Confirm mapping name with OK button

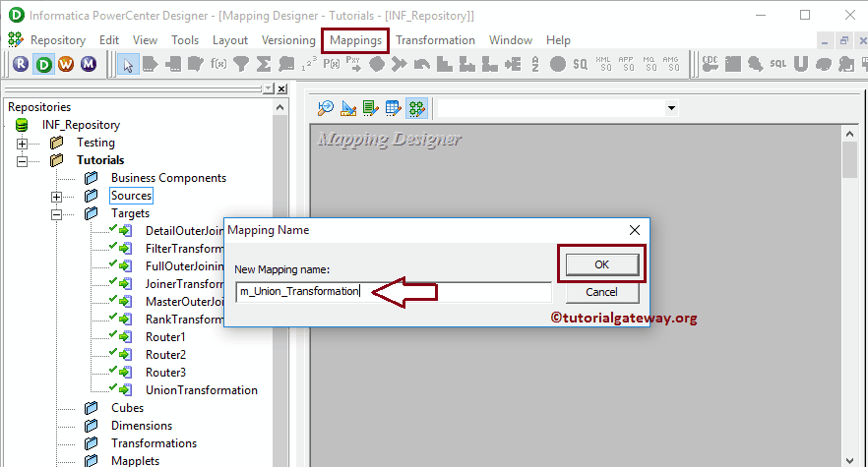(x=601, y=264)
